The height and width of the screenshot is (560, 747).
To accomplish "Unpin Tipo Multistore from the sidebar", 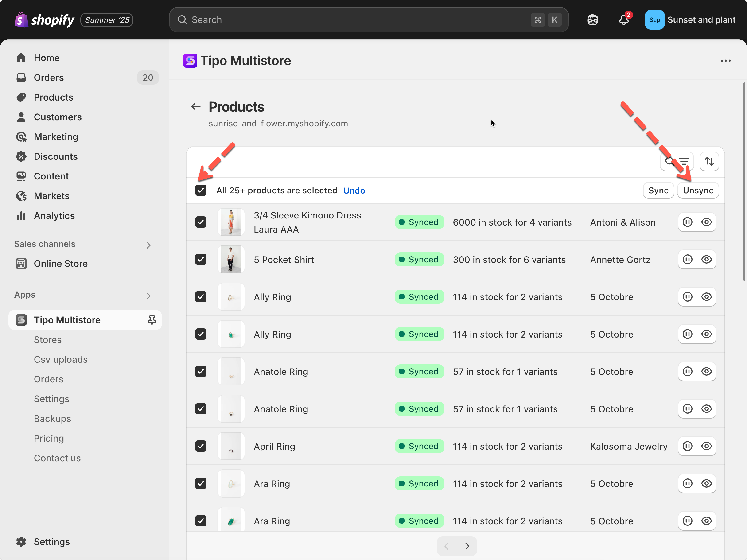I will pyautogui.click(x=152, y=320).
